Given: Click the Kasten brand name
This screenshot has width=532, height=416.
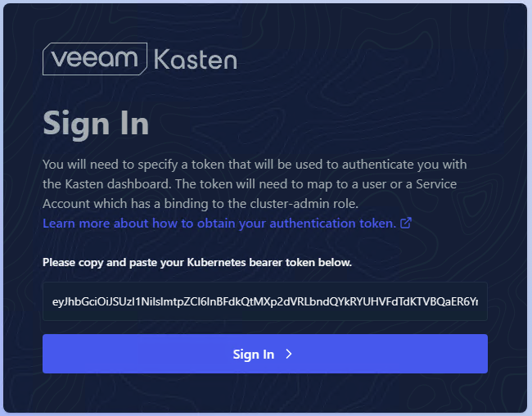Looking at the screenshot, I should coord(195,60).
